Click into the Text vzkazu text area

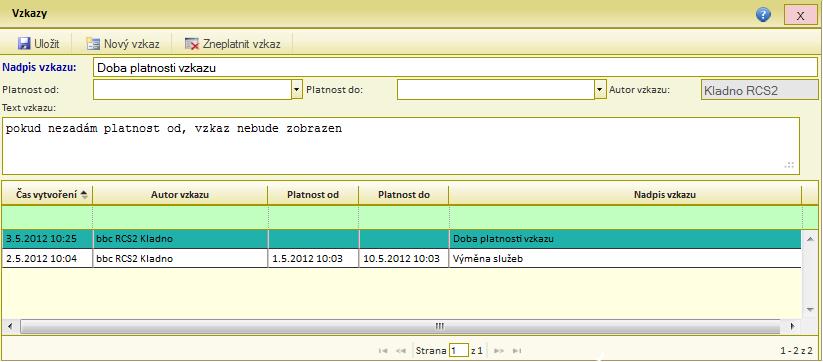tap(401, 146)
